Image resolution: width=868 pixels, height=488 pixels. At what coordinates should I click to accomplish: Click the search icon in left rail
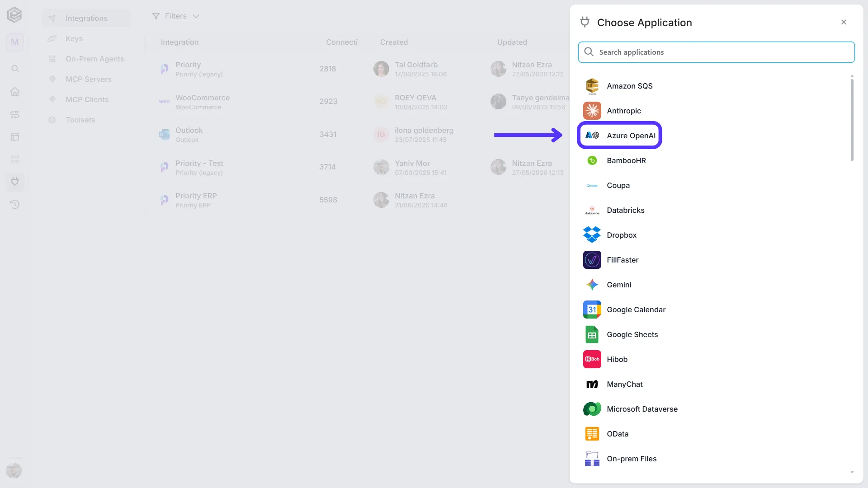coord(15,69)
